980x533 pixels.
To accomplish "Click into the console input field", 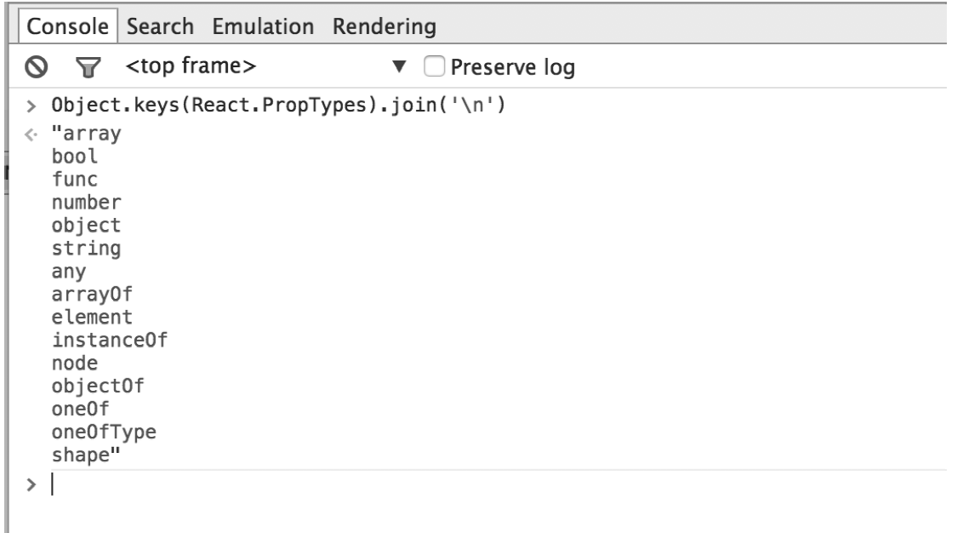I will point(499,484).
